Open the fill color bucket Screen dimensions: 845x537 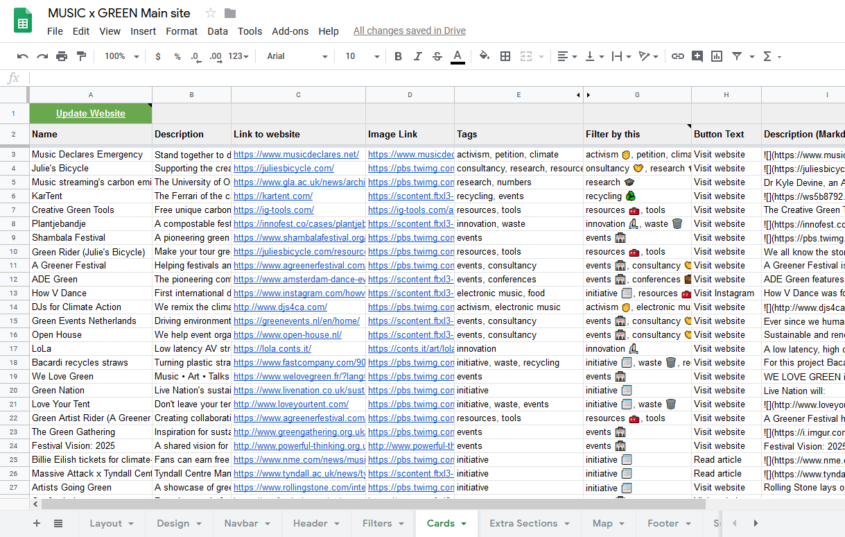point(484,56)
